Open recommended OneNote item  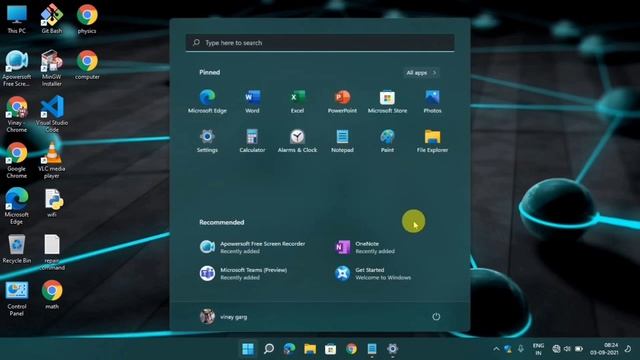tap(365, 247)
